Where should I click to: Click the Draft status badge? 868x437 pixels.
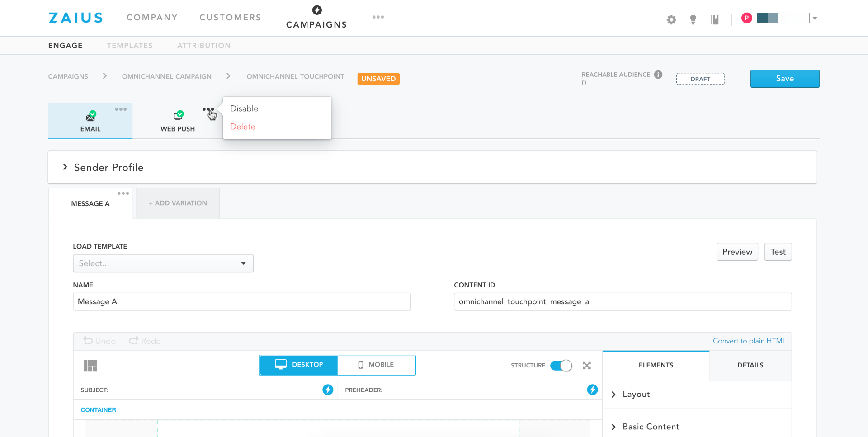(x=700, y=79)
